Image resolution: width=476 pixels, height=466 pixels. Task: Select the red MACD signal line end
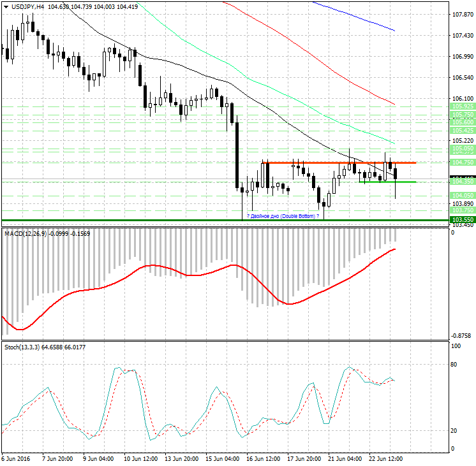point(394,249)
